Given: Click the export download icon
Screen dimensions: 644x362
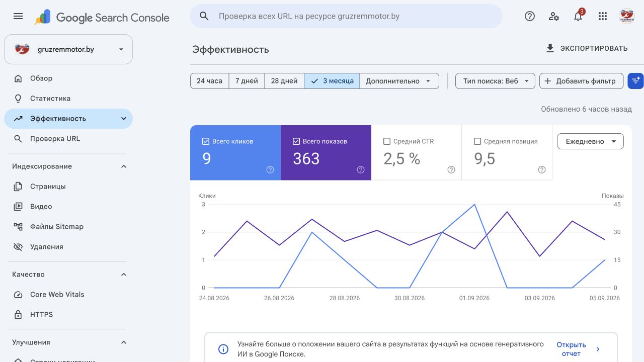Looking at the screenshot, I should coord(550,48).
